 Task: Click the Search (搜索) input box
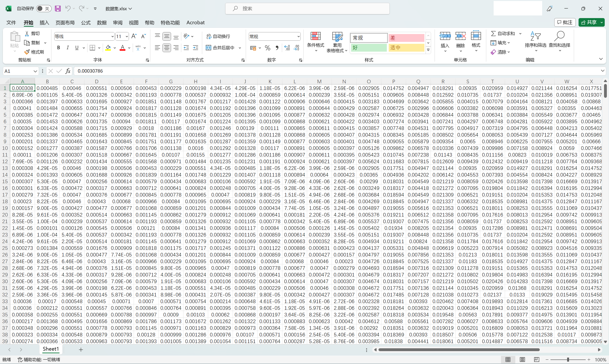pyautogui.click(x=307, y=9)
